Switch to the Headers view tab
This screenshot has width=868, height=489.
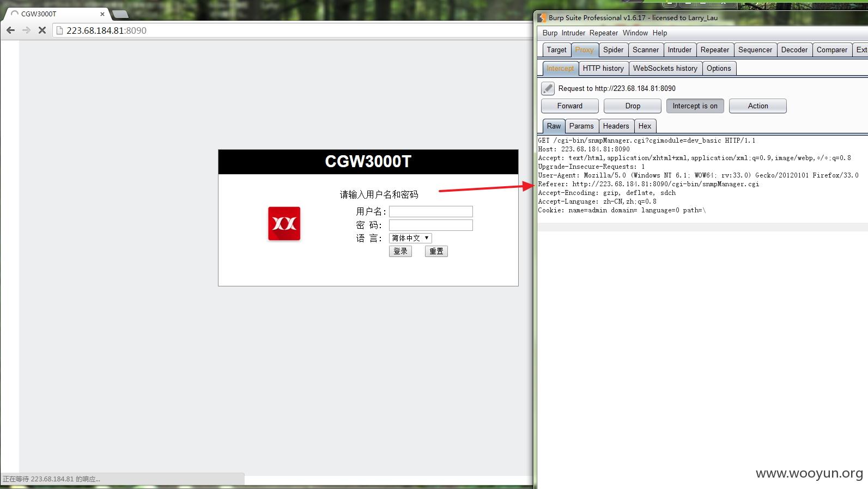[x=616, y=126]
